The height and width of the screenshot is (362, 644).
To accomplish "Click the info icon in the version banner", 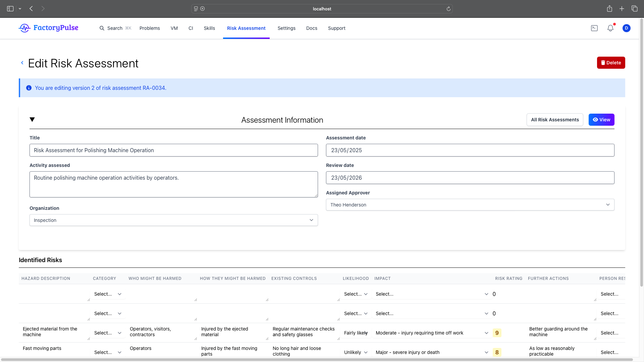I will coord(29,88).
